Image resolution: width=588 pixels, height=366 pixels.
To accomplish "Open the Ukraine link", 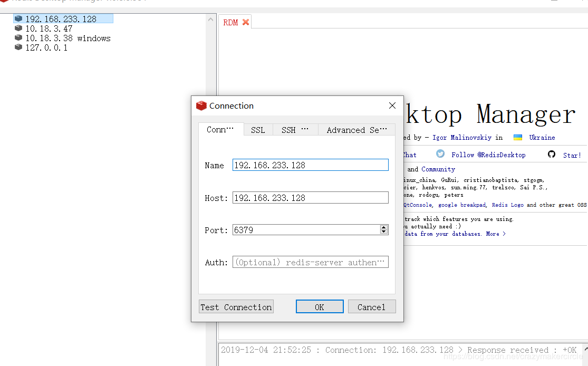I will coord(542,138).
